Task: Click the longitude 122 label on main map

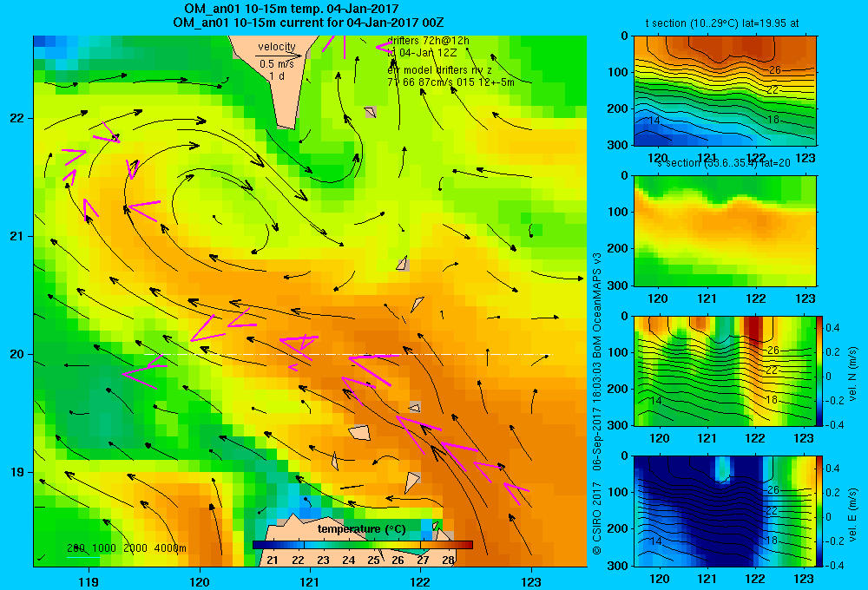Action: [420, 581]
